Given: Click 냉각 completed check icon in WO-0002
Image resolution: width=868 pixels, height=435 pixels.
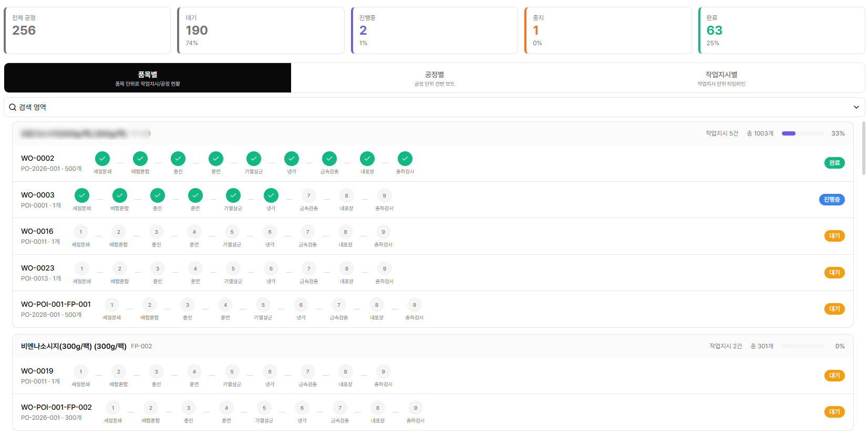Looking at the screenshot, I should (292, 159).
